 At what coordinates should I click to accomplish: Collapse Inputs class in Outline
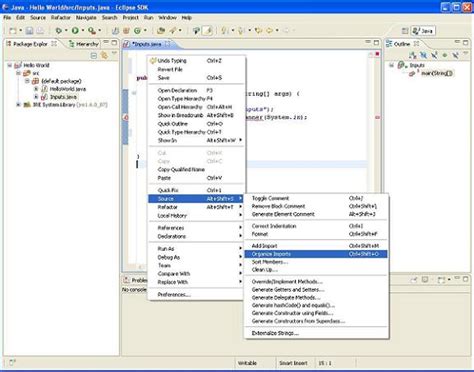(x=391, y=65)
